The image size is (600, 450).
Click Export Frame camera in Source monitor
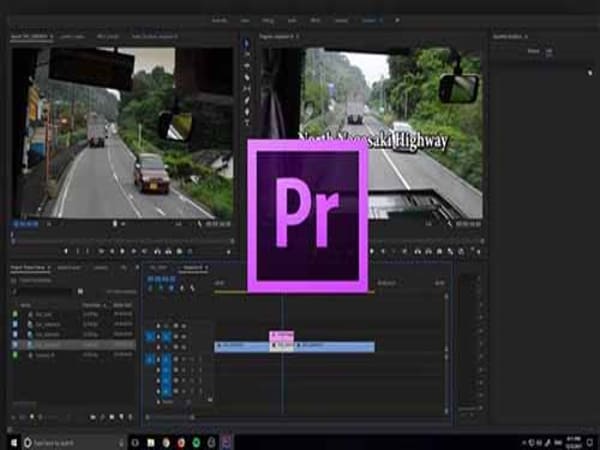pyautogui.click(x=179, y=251)
